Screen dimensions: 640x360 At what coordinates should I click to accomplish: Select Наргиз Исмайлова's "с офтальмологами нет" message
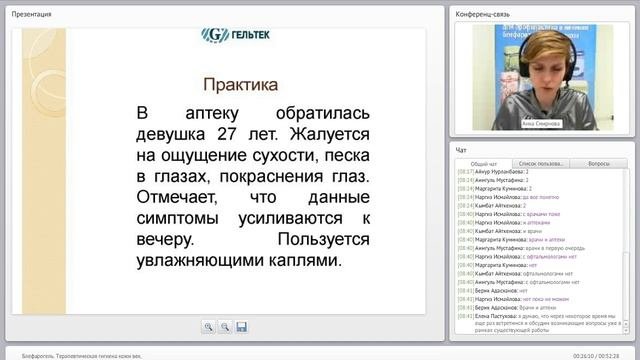click(x=517, y=257)
